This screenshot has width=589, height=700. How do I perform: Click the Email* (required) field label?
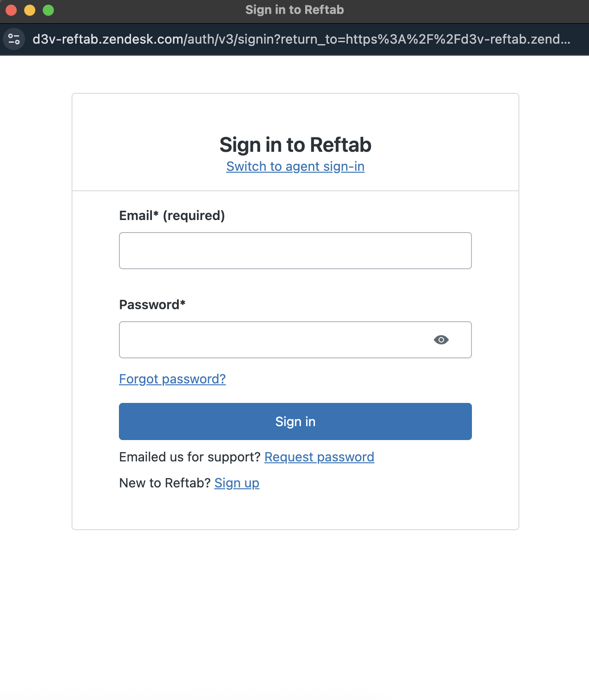click(x=172, y=215)
